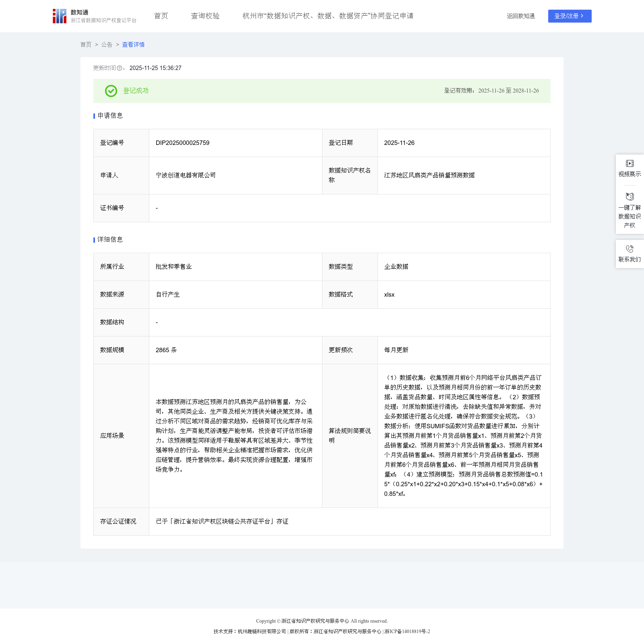Click the 联系我们 sidebar label
Image resolution: width=644 pixels, height=644 pixels.
click(x=630, y=260)
